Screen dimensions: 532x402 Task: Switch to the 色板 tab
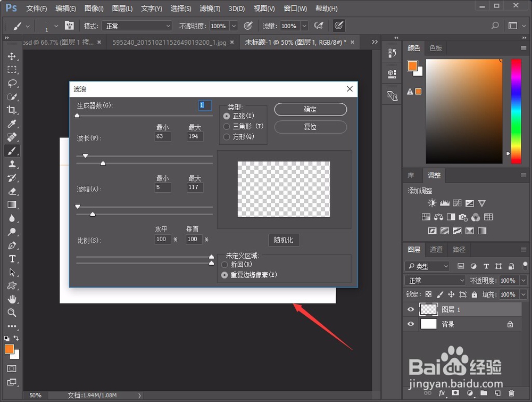click(x=436, y=48)
